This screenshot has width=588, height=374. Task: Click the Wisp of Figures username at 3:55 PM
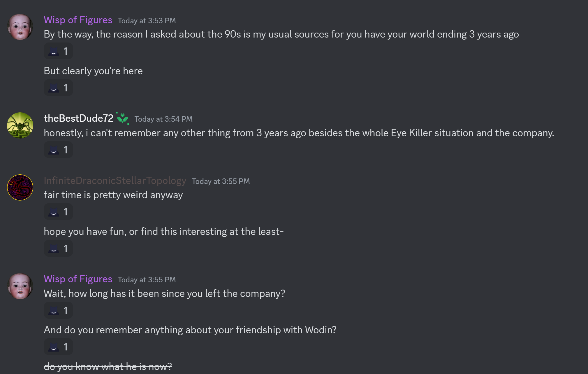(78, 279)
